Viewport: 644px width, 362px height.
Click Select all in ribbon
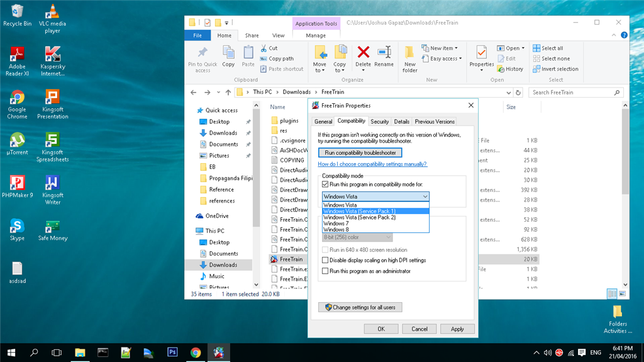coord(548,48)
